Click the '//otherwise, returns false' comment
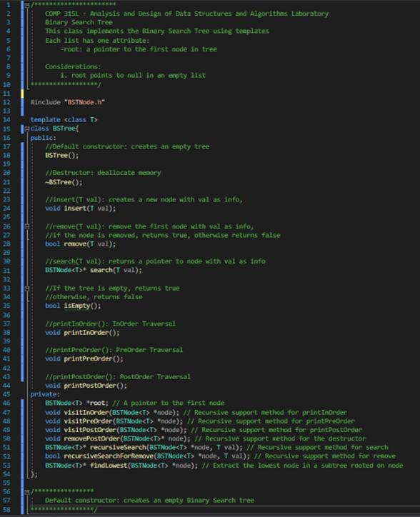This screenshot has width=420, height=517. pyautogui.click(x=94, y=297)
